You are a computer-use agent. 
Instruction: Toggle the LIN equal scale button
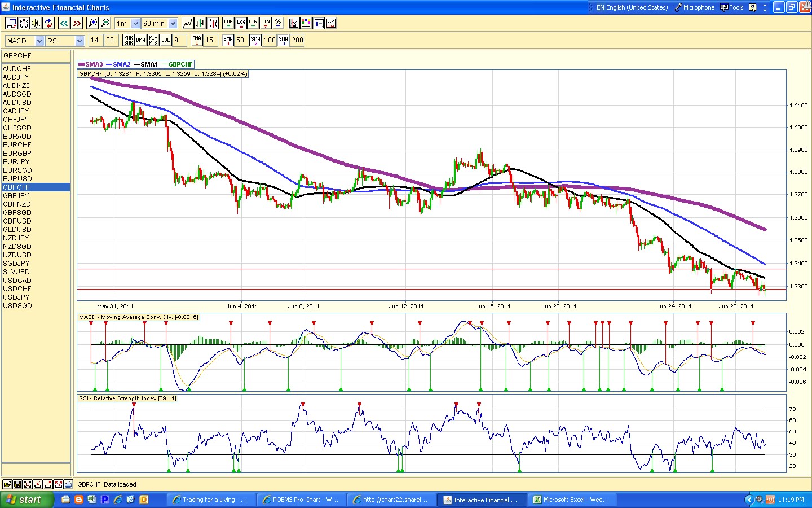coord(253,23)
